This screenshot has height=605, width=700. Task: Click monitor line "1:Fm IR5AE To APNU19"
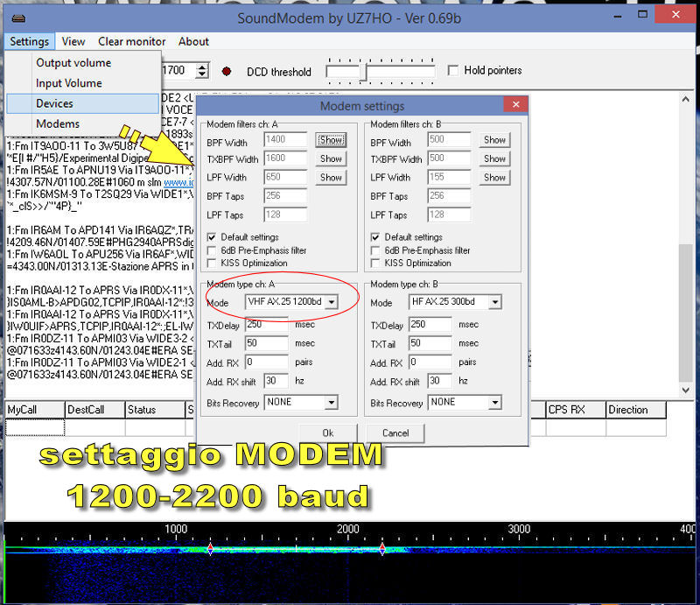click(x=101, y=170)
